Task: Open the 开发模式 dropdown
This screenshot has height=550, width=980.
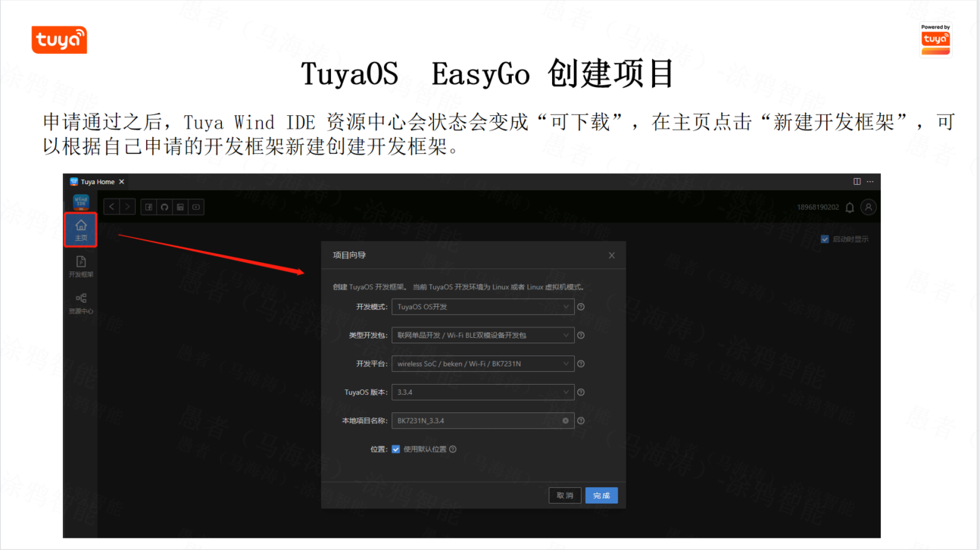Action: tap(483, 307)
